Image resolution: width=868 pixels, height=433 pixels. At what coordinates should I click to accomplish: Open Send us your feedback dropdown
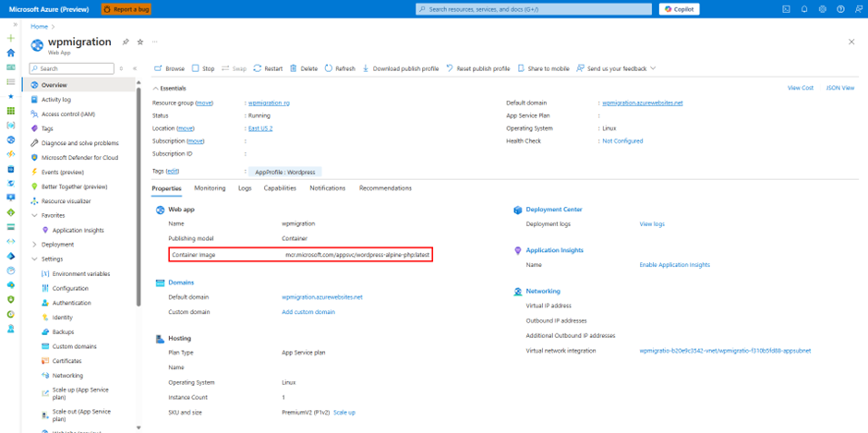[x=616, y=68]
